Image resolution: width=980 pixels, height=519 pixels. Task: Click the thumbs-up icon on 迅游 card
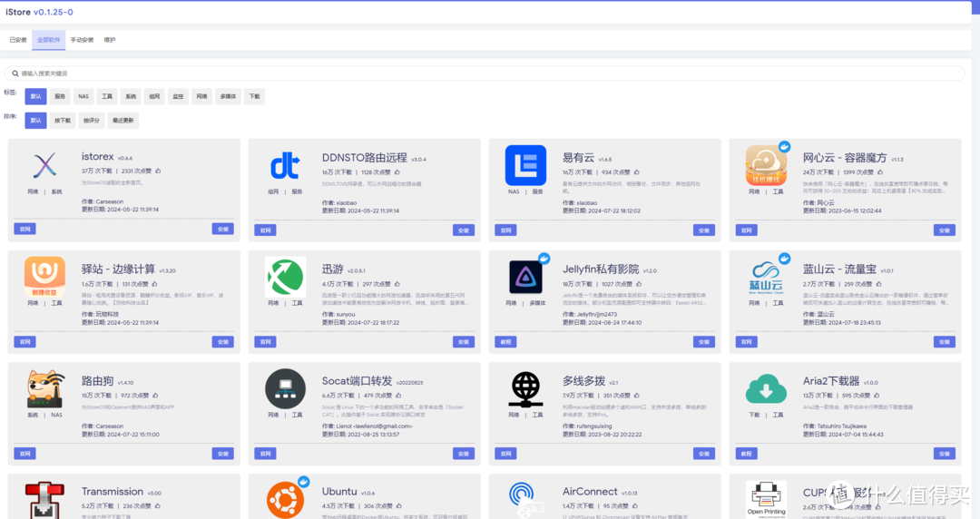tap(397, 284)
